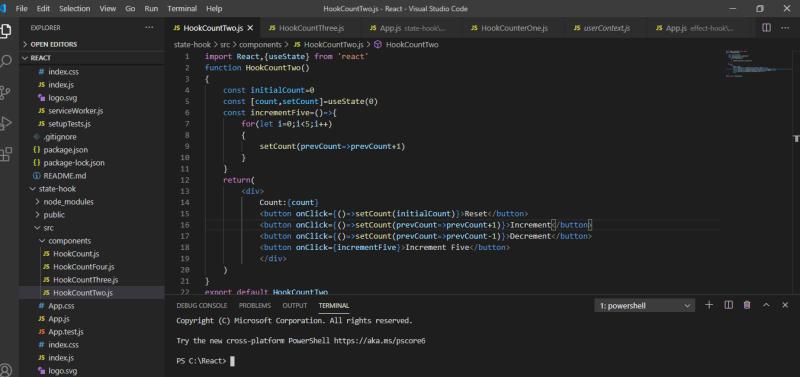This screenshot has height=377, width=800.
Task: Click the Explorer more actions ellipsis
Action: [149, 28]
